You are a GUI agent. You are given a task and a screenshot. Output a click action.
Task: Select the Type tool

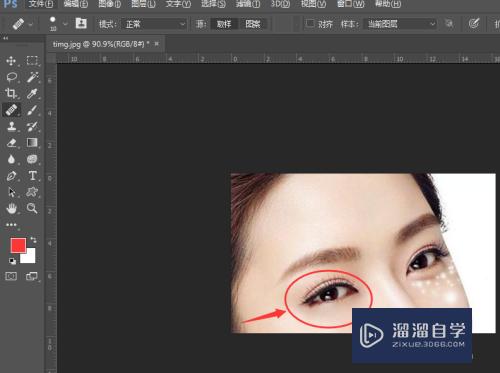tap(32, 175)
